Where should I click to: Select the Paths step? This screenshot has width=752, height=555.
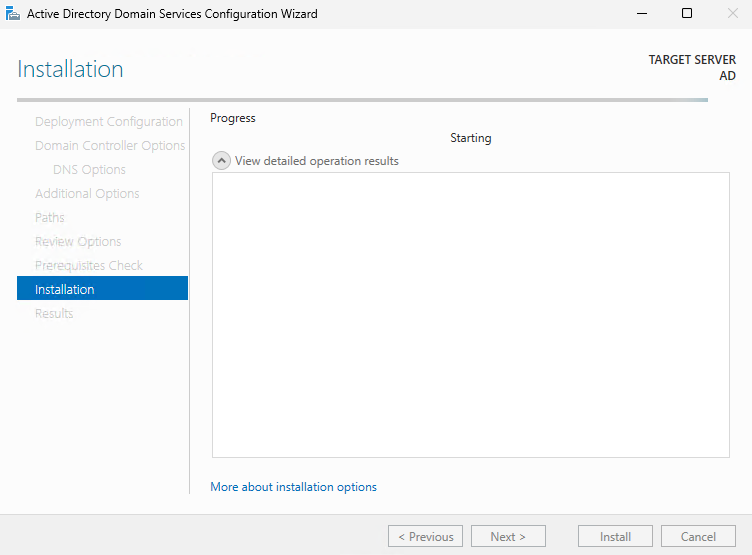tap(50, 218)
